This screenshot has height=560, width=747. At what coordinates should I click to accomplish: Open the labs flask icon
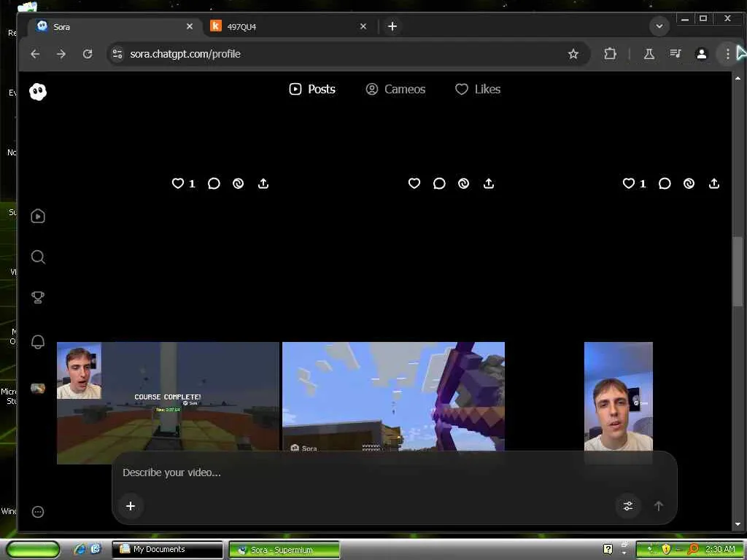tap(649, 54)
